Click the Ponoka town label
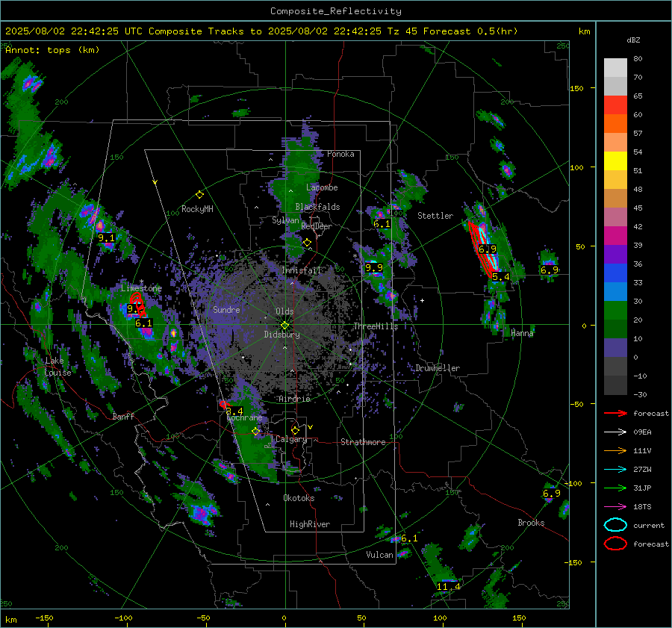This screenshot has width=672, height=628. 340,154
